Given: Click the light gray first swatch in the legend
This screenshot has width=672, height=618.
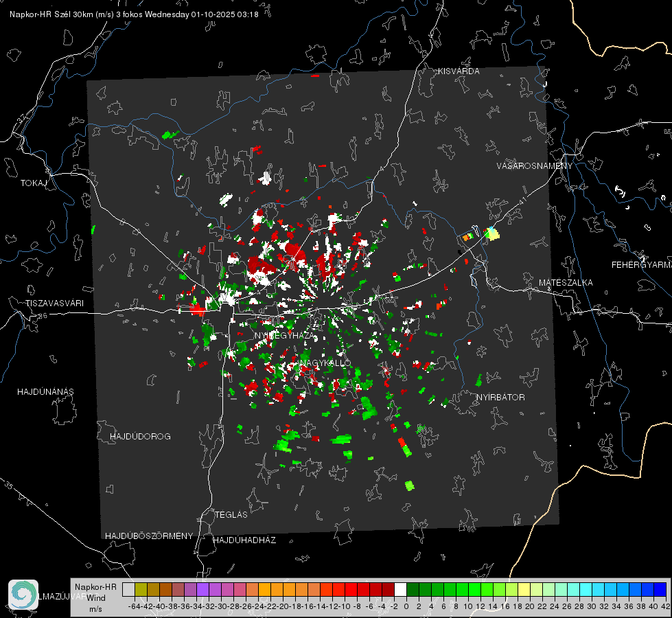Looking at the screenshot, I should coord(128,589).
